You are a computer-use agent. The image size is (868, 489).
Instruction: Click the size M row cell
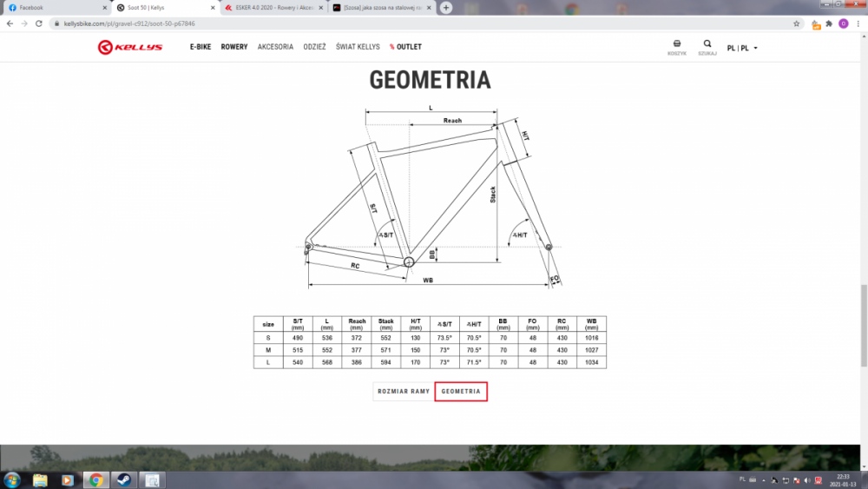point(268,350)
